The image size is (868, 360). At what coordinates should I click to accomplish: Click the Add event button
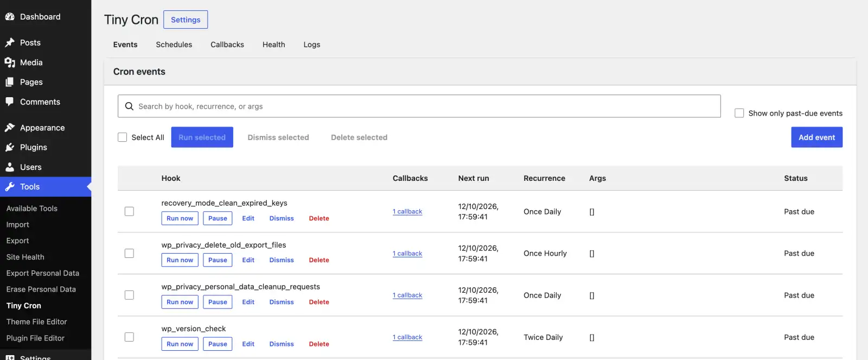pos(816,137)
